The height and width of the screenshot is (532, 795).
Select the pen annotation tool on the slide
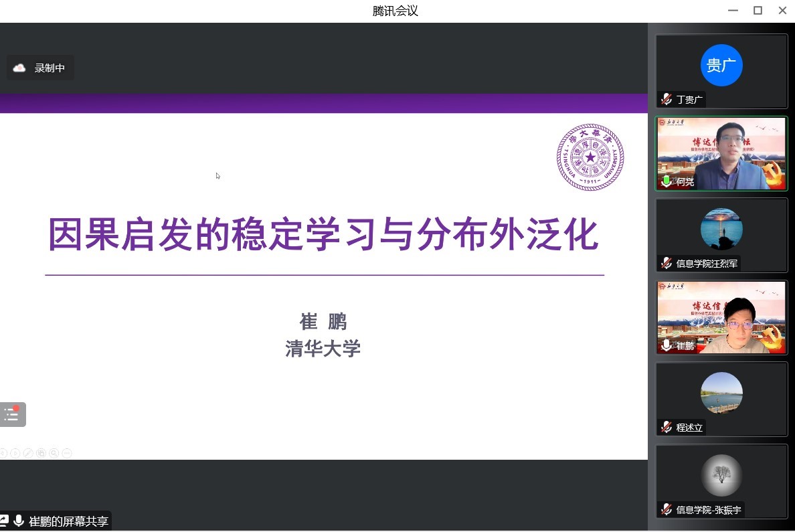pyautogui.click(x=28, y=453)
